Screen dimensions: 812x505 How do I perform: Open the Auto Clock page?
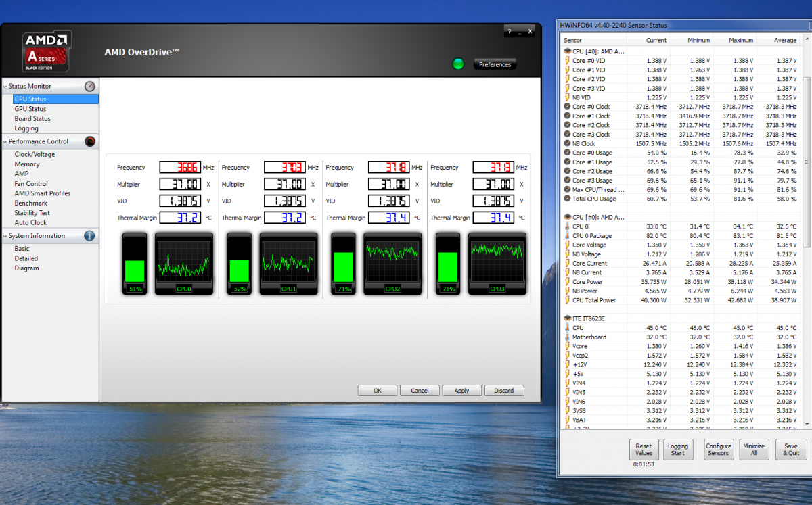[30, 222]
